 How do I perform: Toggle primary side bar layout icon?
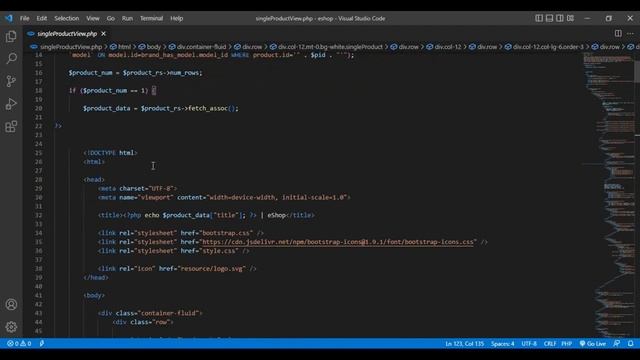click(539, 18)
